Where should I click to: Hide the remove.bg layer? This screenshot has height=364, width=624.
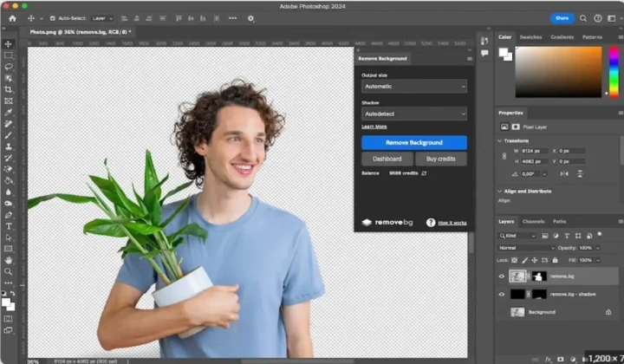[502, 276]
